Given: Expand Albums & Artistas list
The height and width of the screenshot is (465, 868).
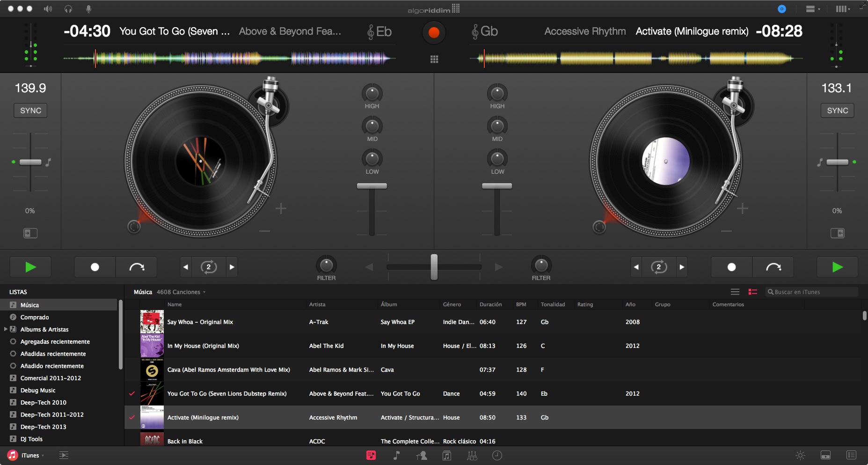Looking at the screenshot, I should click(6, 329).
